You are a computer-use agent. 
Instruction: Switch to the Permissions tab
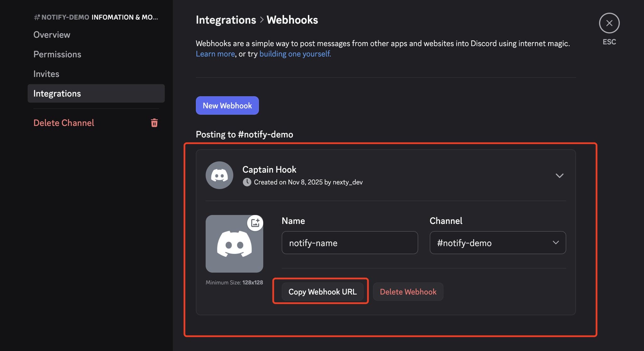pyautogui.click(x=57, y=54)
